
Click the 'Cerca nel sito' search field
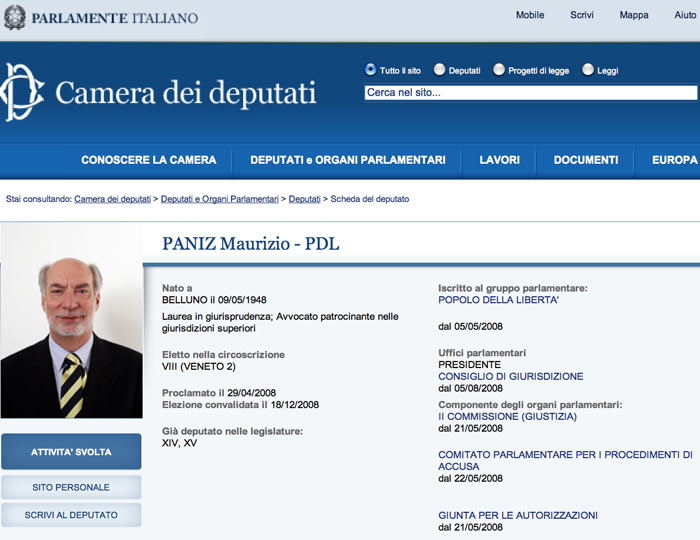[x=530, y=93]
